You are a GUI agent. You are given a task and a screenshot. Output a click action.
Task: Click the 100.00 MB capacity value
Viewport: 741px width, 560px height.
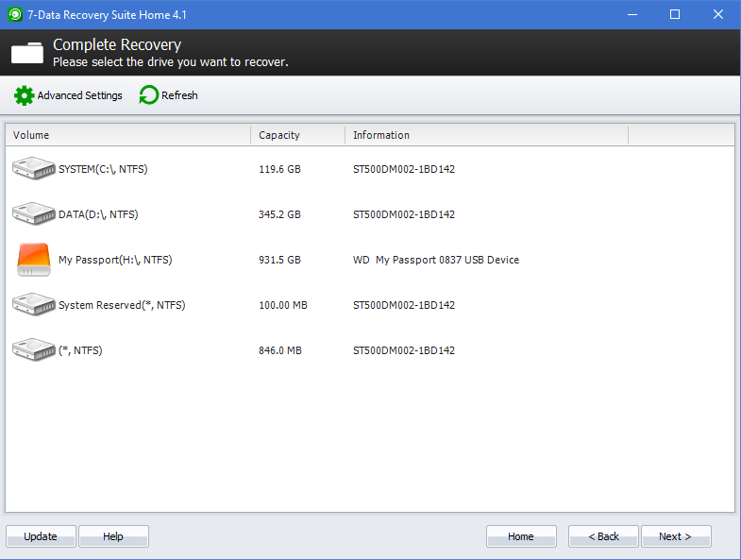click(x=283, y=305)
